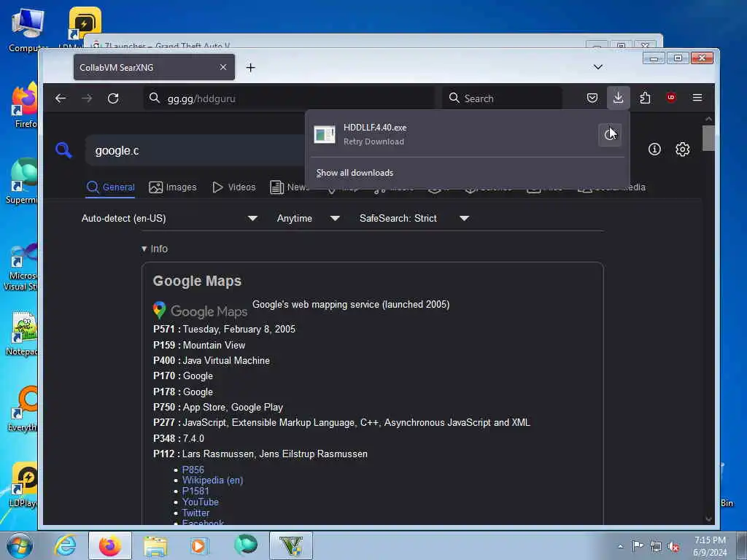The image size is (747, 560).
Task: Open the Windows Start menu orb
Action: coord(20,545)
